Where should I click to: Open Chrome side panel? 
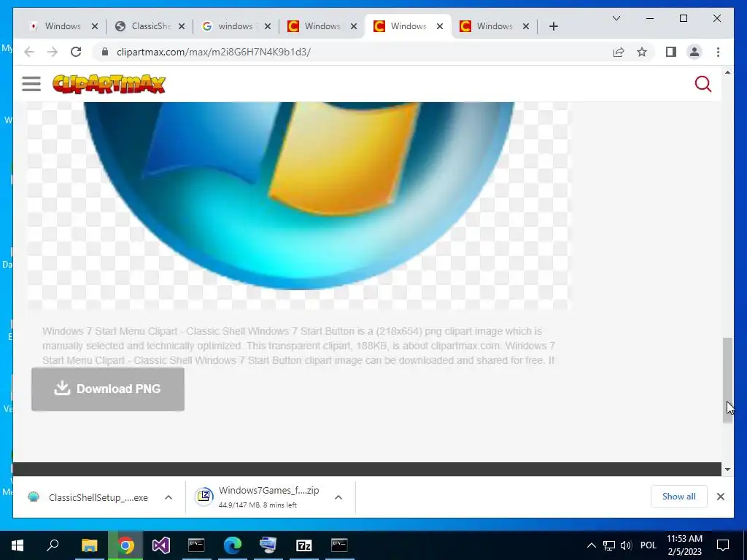tap(671, 52)
